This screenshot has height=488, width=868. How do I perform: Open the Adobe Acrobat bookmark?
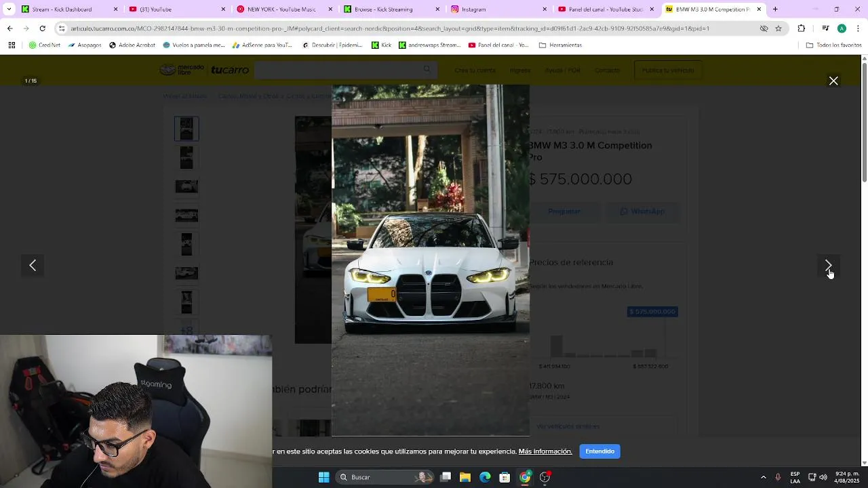[132, 45]
